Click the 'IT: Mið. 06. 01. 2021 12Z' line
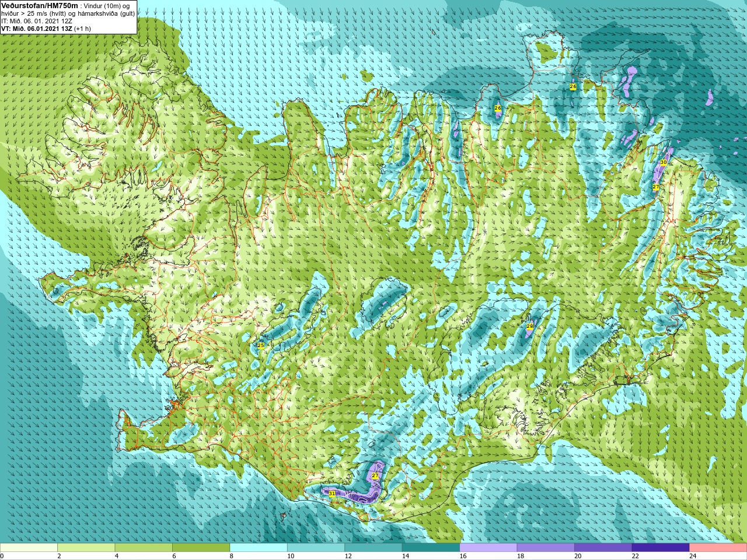 point(37,20)
